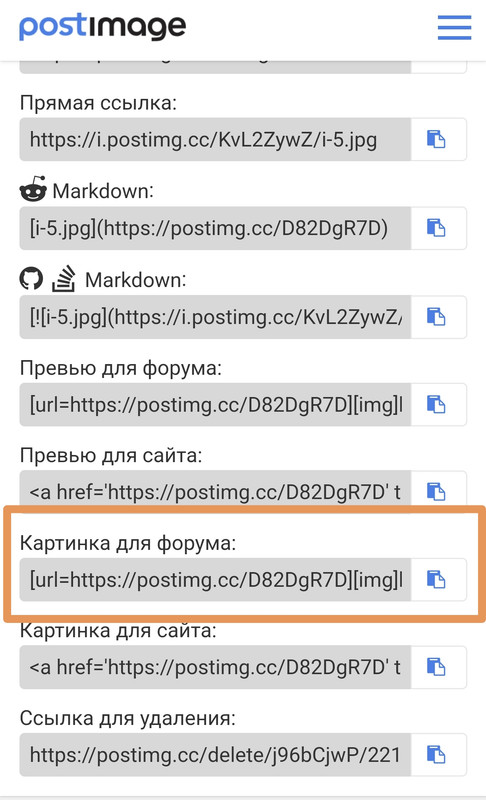This screenshot has height=800, width=486.
Task: Select the Превью для сайта field
Action: 215,491
